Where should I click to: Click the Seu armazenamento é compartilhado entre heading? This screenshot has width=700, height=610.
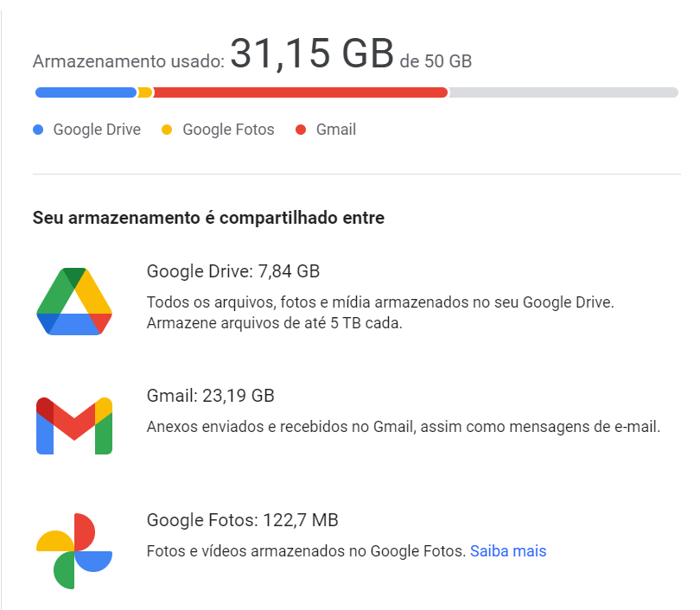pyautogui.click(x=208, y=218)
